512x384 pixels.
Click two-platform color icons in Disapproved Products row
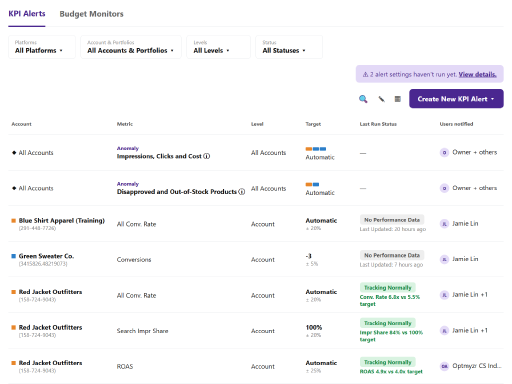pos(312,184)
